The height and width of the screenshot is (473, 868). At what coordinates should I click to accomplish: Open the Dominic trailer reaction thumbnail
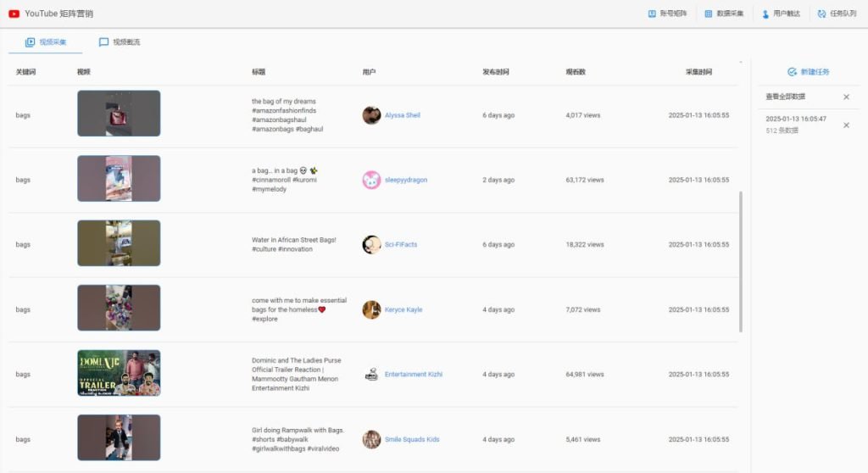click(119, 373)
